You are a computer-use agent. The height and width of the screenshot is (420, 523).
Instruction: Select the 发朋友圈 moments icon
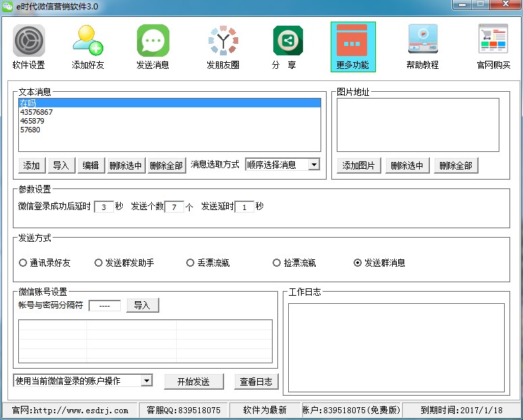[x=223, y=41]
